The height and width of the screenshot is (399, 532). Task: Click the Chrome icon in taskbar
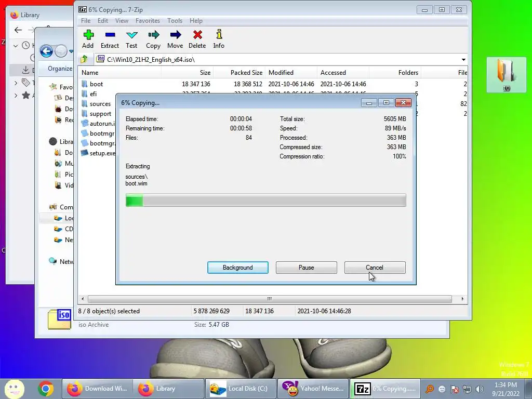coord(46,389)
